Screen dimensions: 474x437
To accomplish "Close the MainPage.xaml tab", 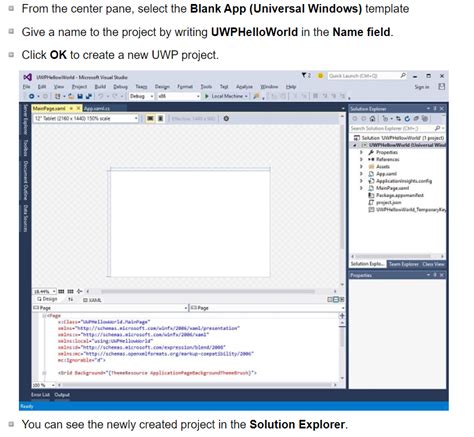I will 78,109.
